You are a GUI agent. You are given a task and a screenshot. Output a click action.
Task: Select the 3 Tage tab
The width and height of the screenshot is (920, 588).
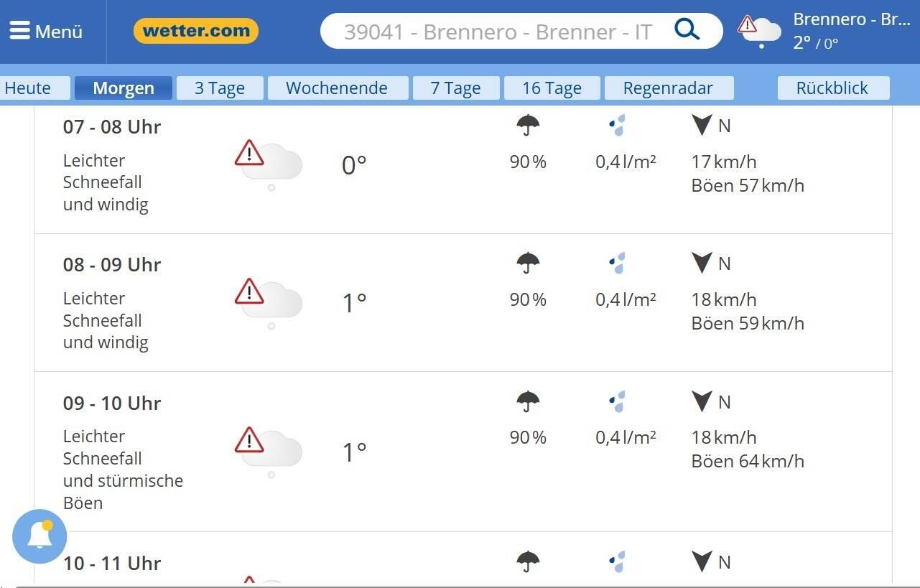click(x=220, y=88)
